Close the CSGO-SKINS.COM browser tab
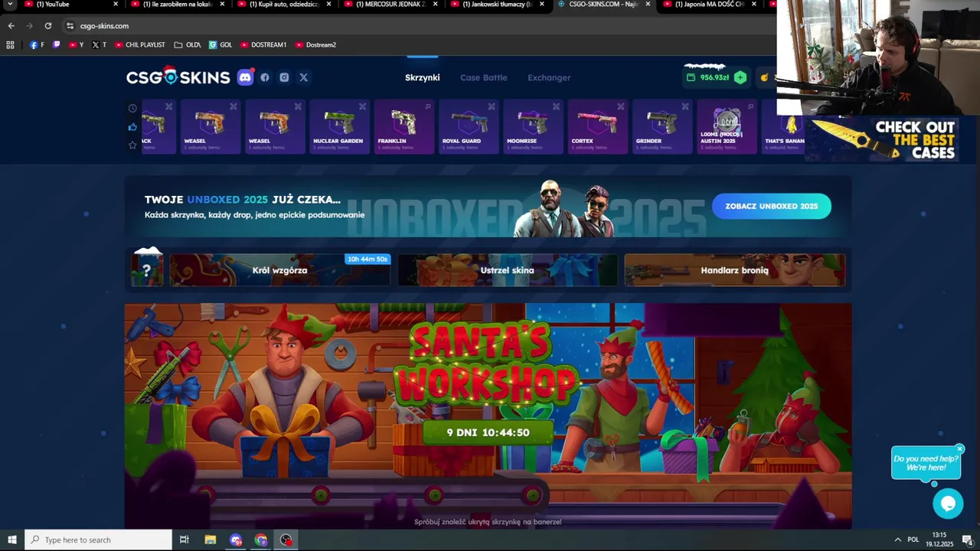980x551 pixels. 648,4
